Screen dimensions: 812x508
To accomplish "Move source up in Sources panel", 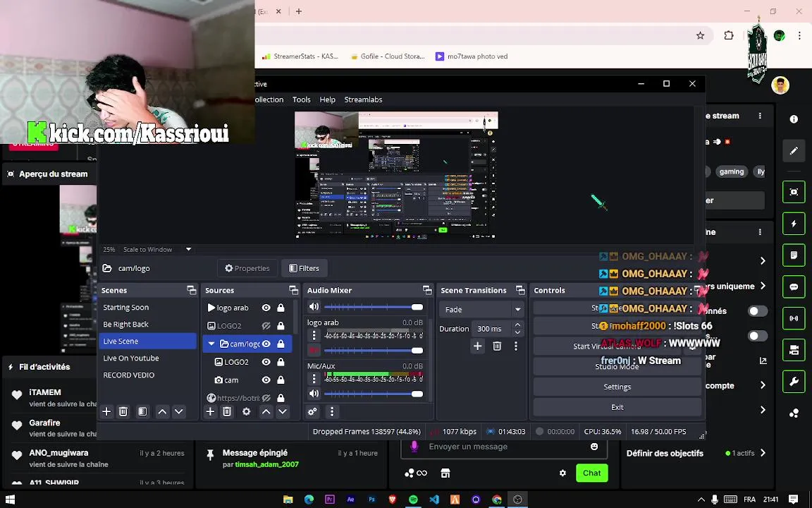I will [266, 411].
